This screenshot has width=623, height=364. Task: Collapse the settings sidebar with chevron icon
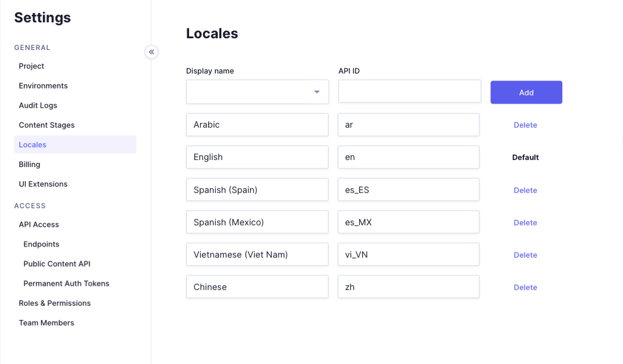pos(151,52)
